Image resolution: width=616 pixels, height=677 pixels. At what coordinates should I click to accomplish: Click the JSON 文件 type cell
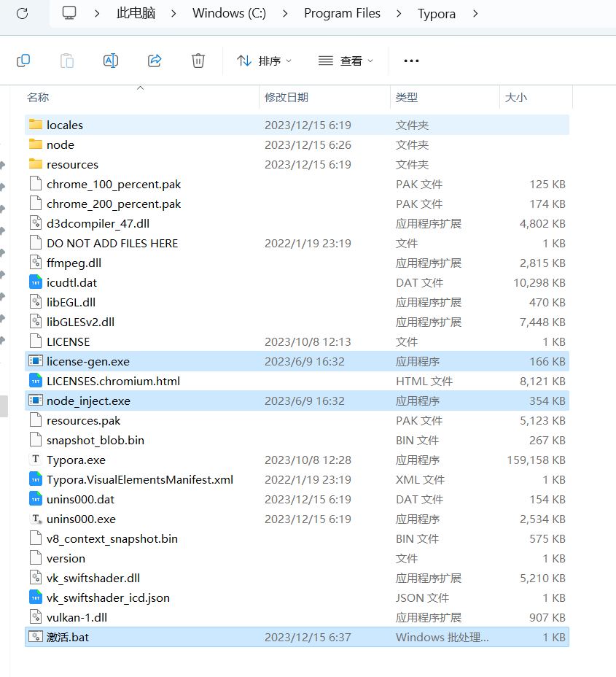click(422, 598)
